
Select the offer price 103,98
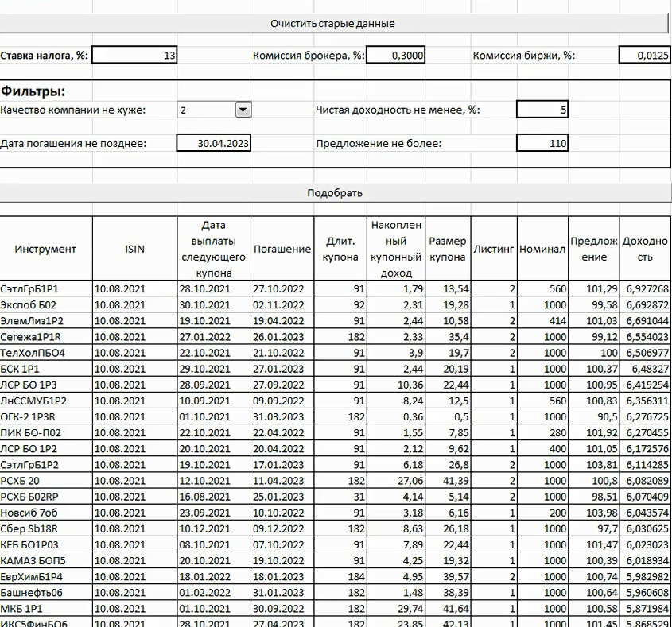point(594,513)
